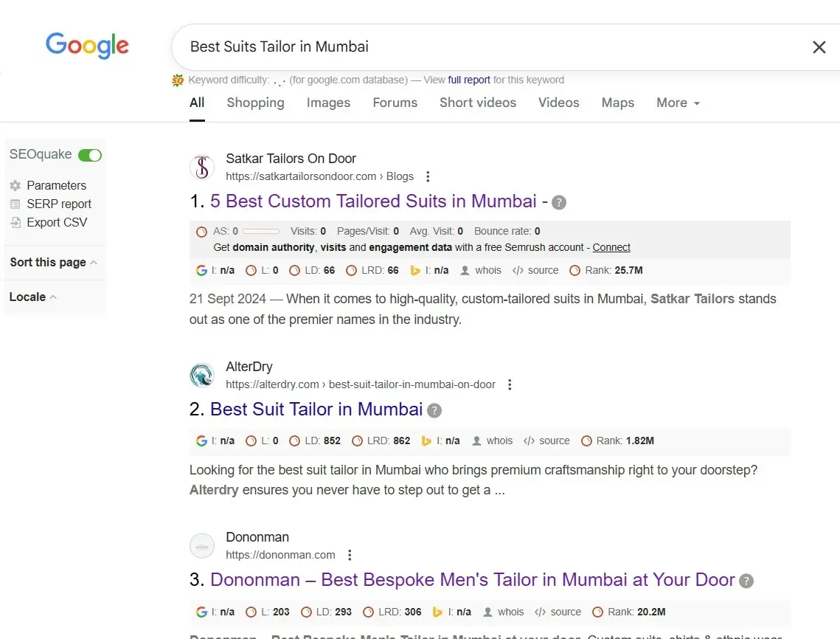Click the AS score bar for Satkar result
Viewport: 840px width, 639px height.
pyautogui.click(x=260, y=231)
